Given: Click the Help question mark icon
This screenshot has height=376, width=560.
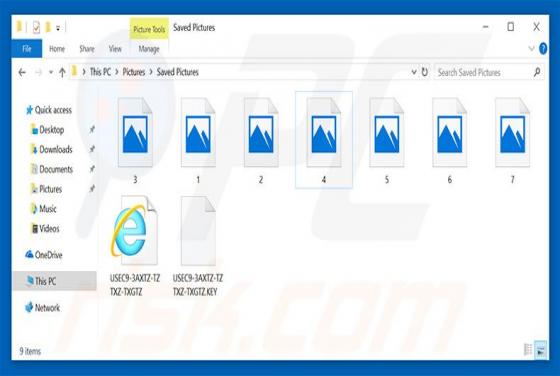Looking at the screenshot, I should tap(543, 49).
